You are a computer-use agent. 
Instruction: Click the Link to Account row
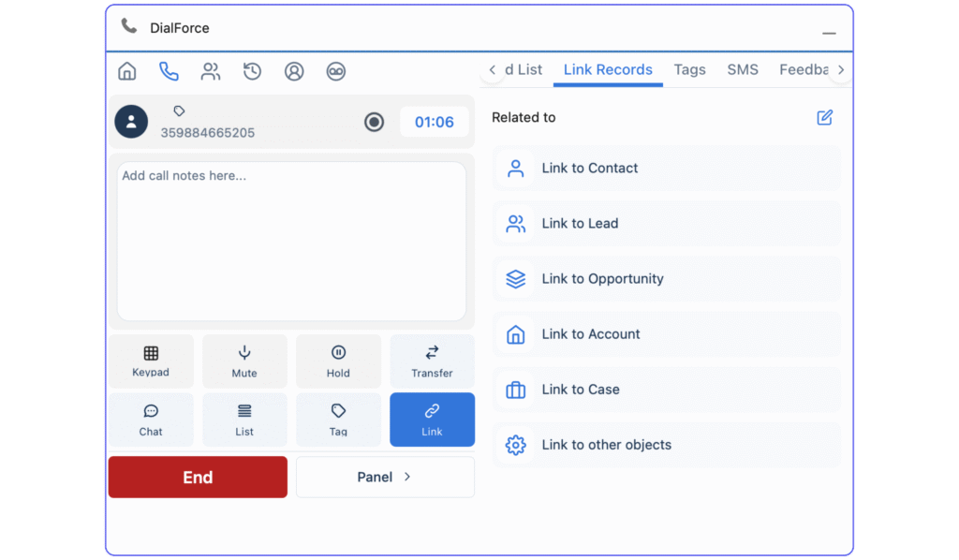coord(667,334)
